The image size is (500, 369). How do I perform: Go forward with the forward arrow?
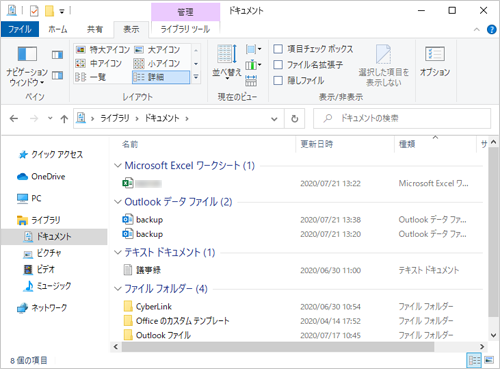[34, 118]
